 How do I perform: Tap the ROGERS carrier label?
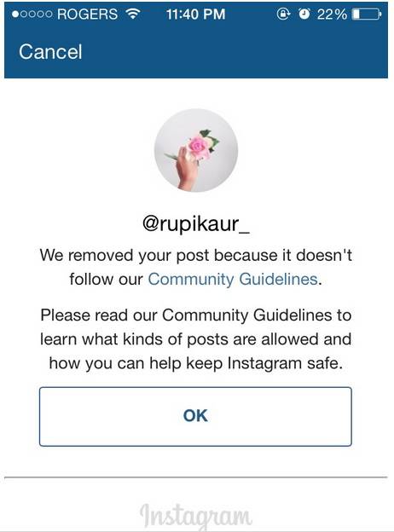click(x=88, y=14)
